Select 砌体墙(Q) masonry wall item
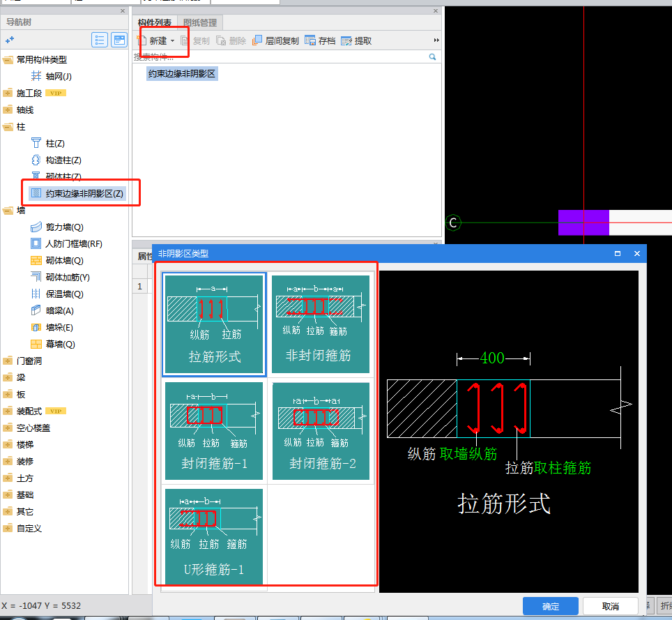Viewport: 672px width, 620px height. 57,260
